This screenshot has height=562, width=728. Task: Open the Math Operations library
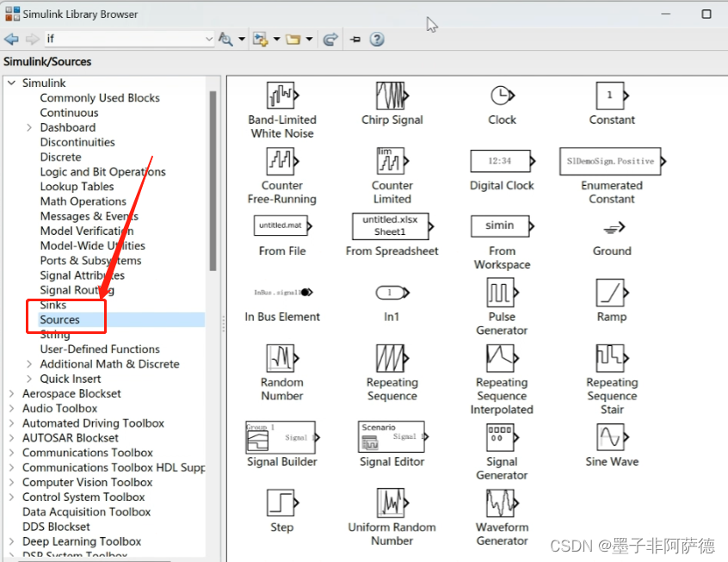83,201
